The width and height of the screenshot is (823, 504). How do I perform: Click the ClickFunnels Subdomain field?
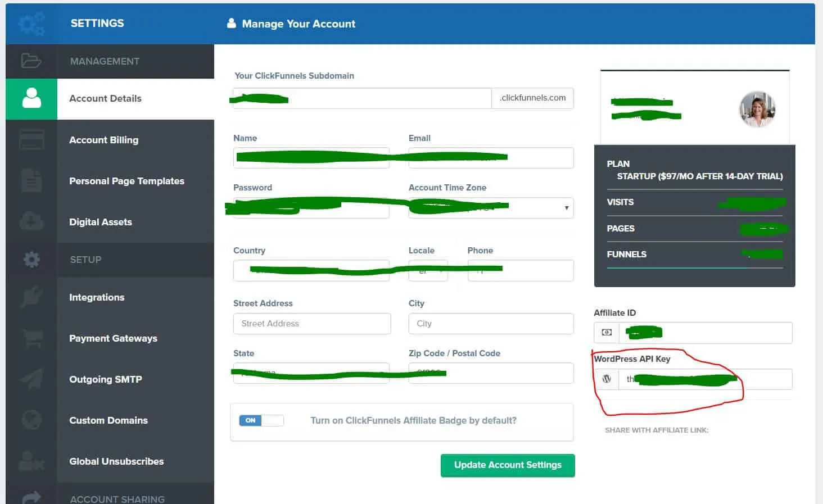tap(362, 98)
